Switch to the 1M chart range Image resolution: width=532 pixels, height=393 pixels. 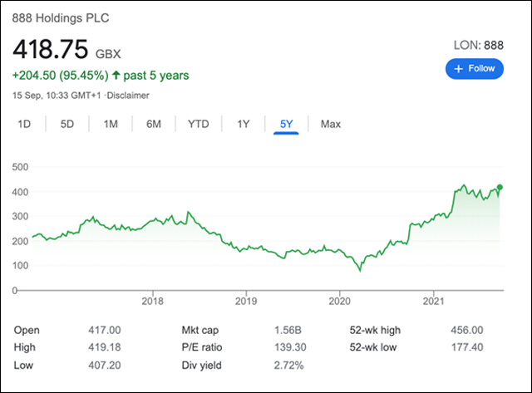coord(111,125)
